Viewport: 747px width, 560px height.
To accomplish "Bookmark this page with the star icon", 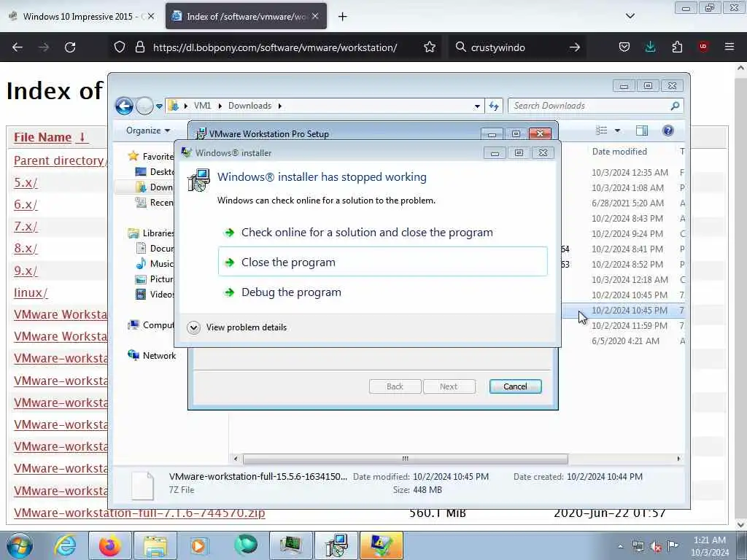I will [x=429, y=47].
